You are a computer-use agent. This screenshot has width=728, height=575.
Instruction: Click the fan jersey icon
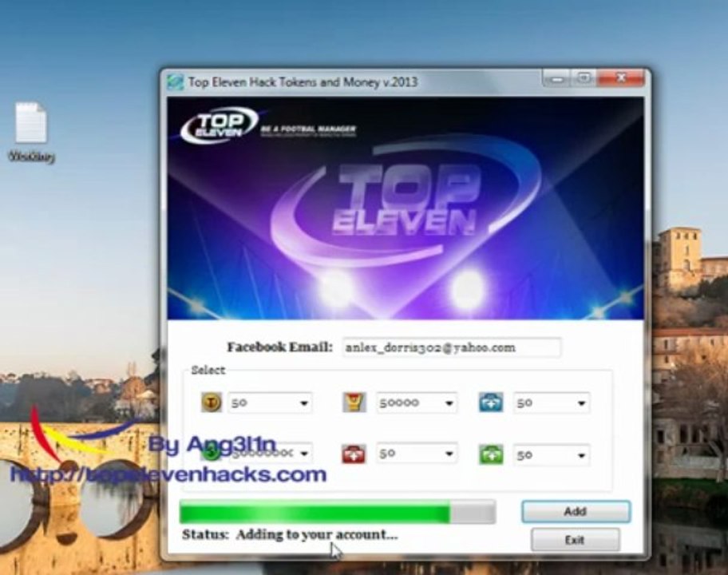pos(354,402)
